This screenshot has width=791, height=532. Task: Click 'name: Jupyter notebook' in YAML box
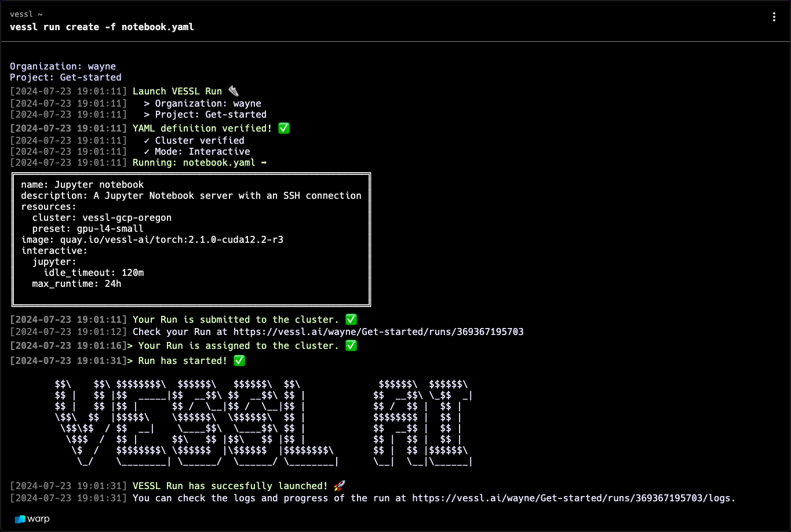pos(82,184)
